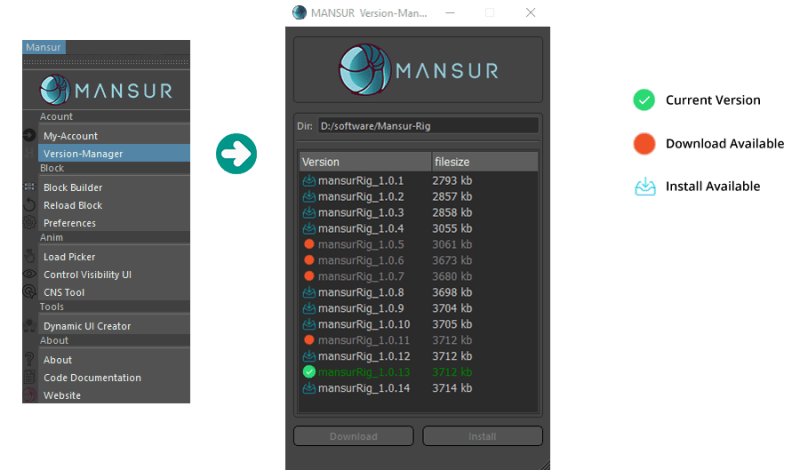Click the Block Builder grid icon
Viewport: 800px width, 470px height.
coord(30,187)
